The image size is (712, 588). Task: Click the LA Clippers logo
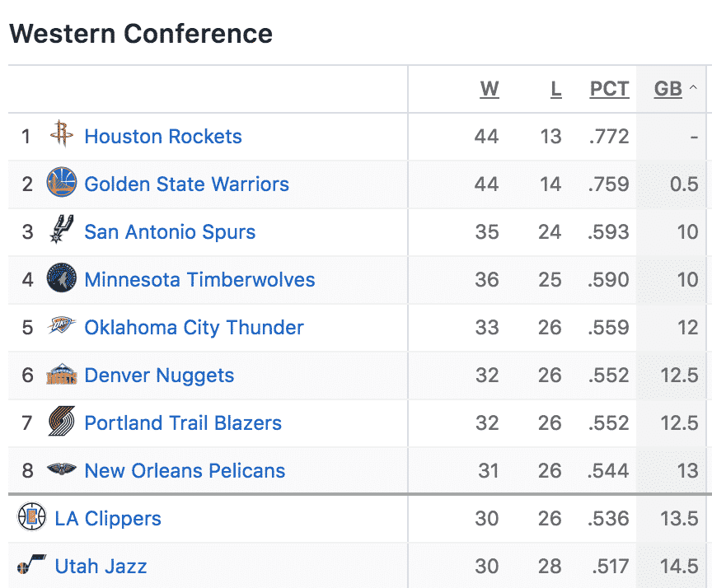point(32,516)
